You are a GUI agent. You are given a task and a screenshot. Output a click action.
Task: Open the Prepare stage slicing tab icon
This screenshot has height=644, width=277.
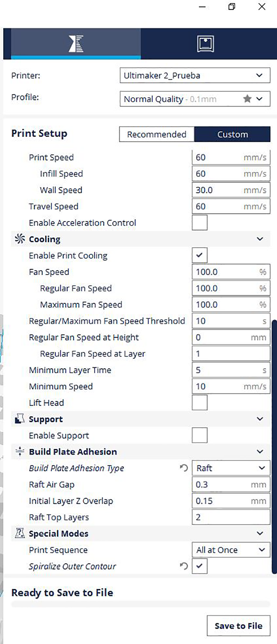[76, 44]
